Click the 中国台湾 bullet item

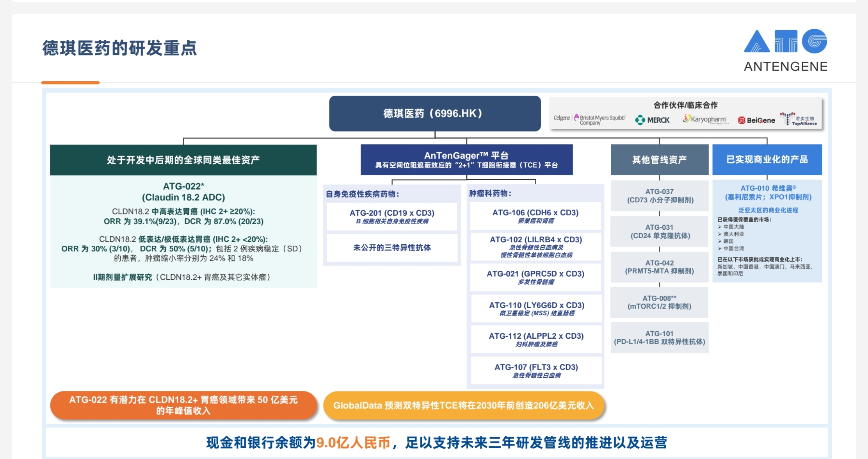(x=734, y=248)
